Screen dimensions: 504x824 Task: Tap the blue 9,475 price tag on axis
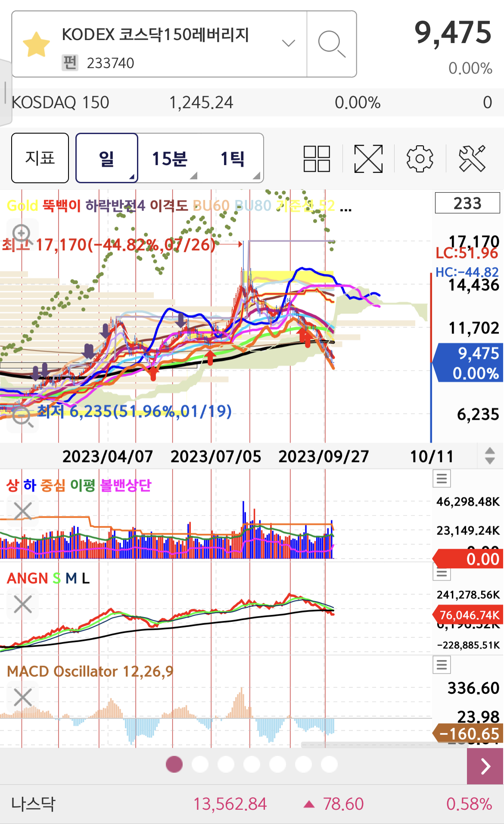pyautogui.click(x=469, y=363)
